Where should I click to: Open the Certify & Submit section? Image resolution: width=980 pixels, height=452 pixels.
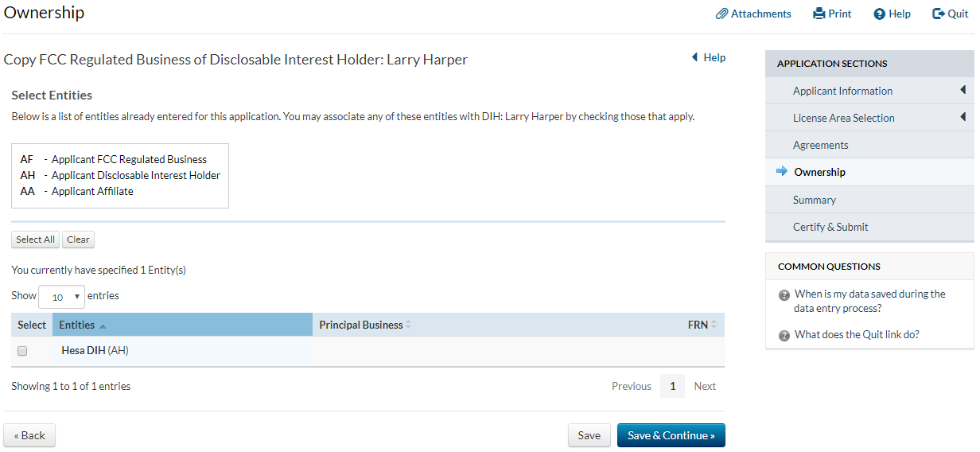click(830, 227)
